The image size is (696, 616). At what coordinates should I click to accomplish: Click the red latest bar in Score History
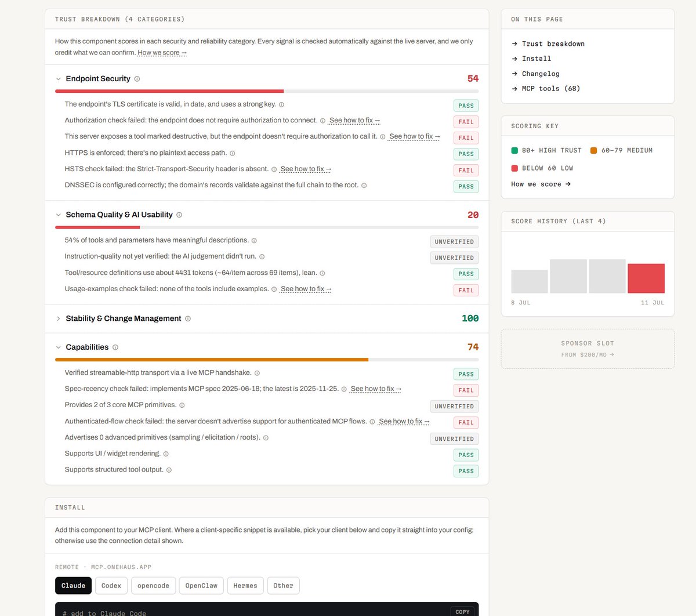[646, 278]
